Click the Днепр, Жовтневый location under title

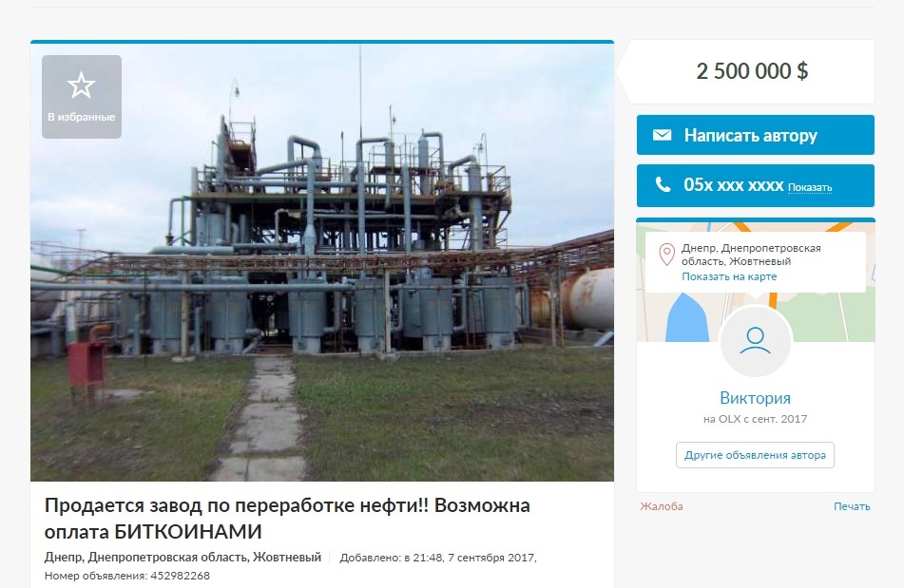pyautogui.click(x=183, y=557)
